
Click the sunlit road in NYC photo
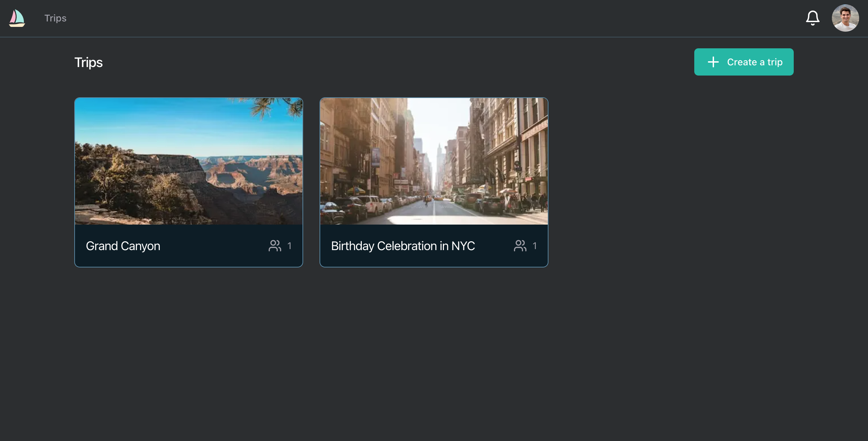click(434, 213)
